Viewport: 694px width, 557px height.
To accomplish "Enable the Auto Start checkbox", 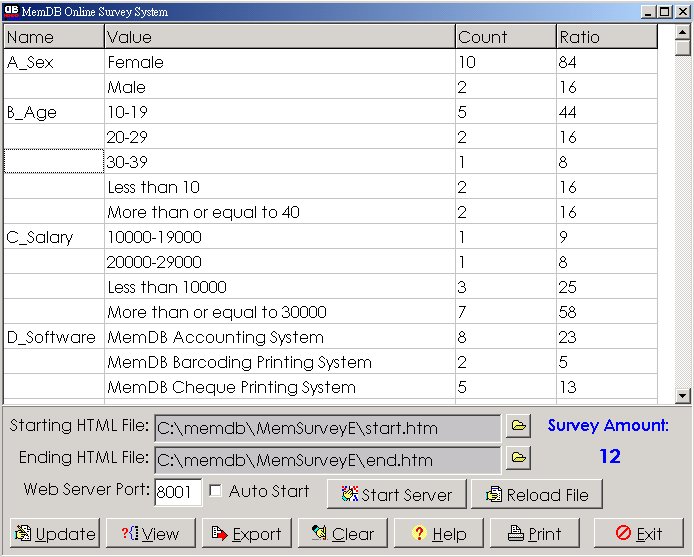I will (216, 491).
